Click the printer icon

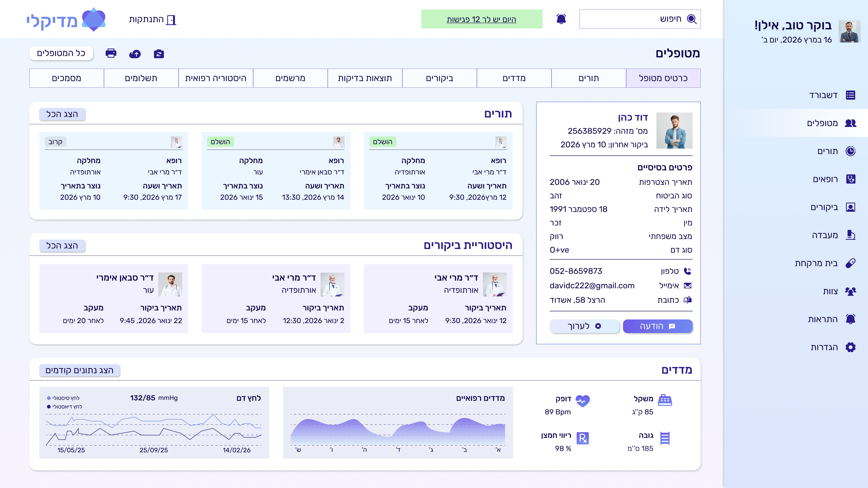111,53
